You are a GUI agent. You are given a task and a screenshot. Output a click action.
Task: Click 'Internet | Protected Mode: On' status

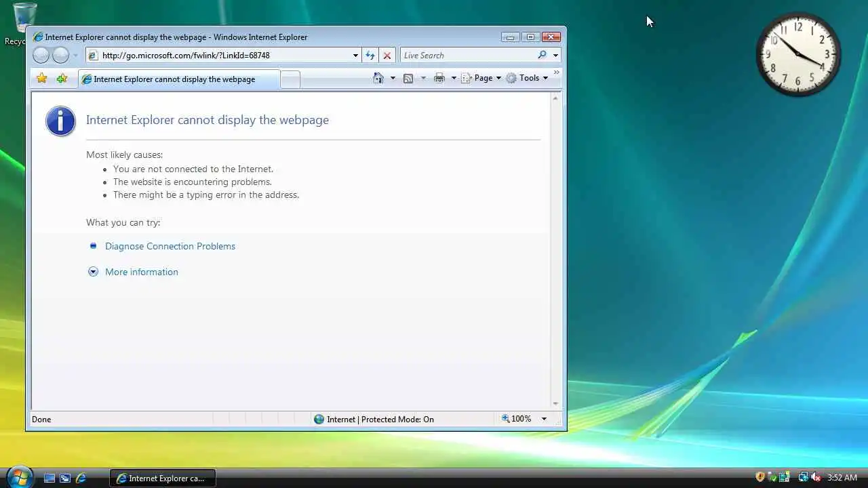374,420
